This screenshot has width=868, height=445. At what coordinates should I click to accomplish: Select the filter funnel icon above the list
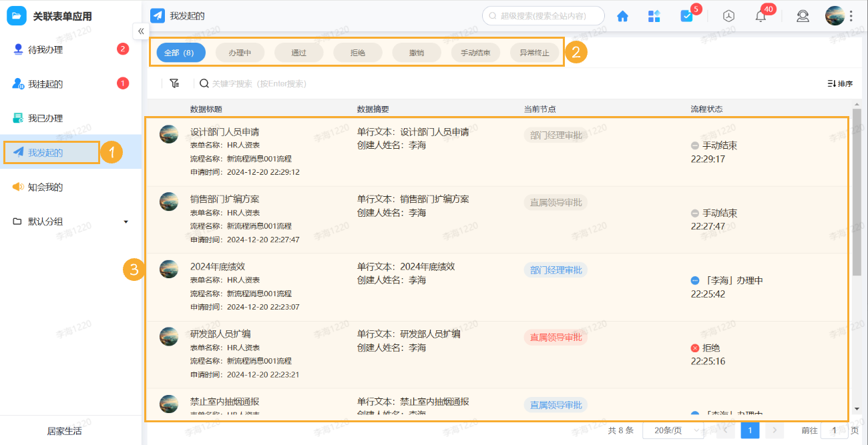(x=174, y=83)
